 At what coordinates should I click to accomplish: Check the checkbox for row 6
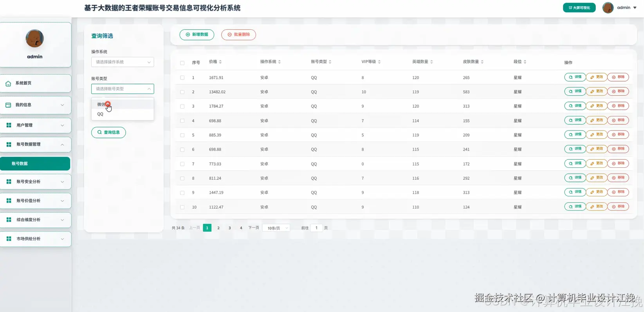pos(182,150)
